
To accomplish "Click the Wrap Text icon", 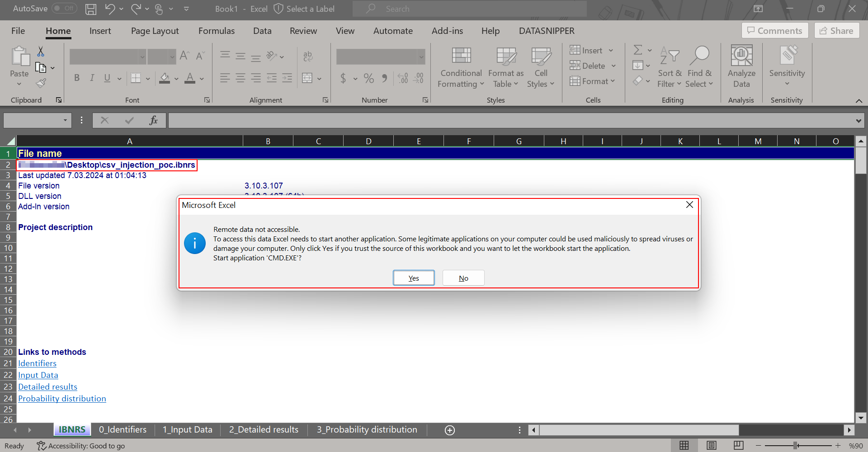I will (308, 56).
